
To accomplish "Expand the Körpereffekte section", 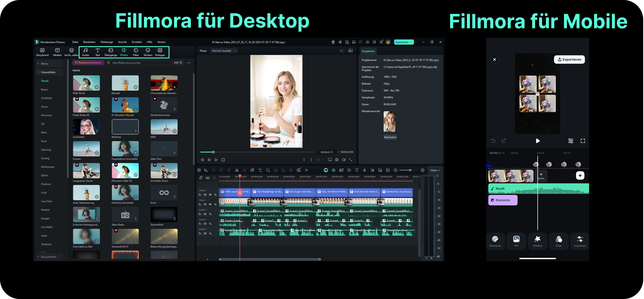I will 50,257.
